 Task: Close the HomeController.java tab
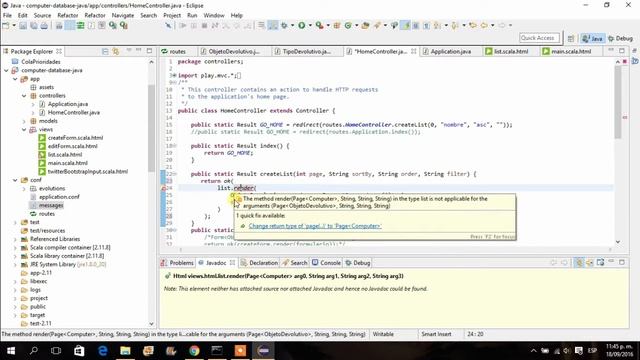[413, 51]
